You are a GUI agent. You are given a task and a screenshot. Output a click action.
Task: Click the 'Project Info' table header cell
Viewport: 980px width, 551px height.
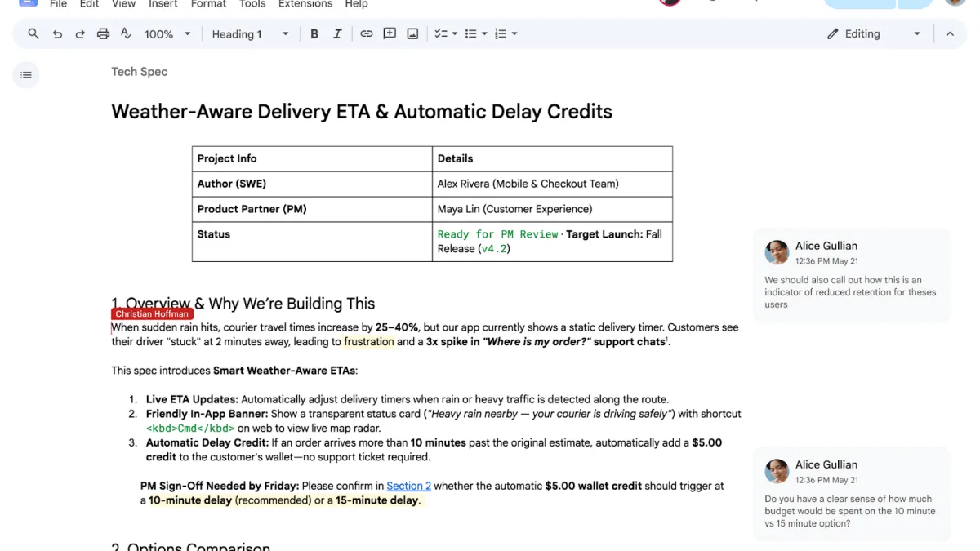click(312, 158)
